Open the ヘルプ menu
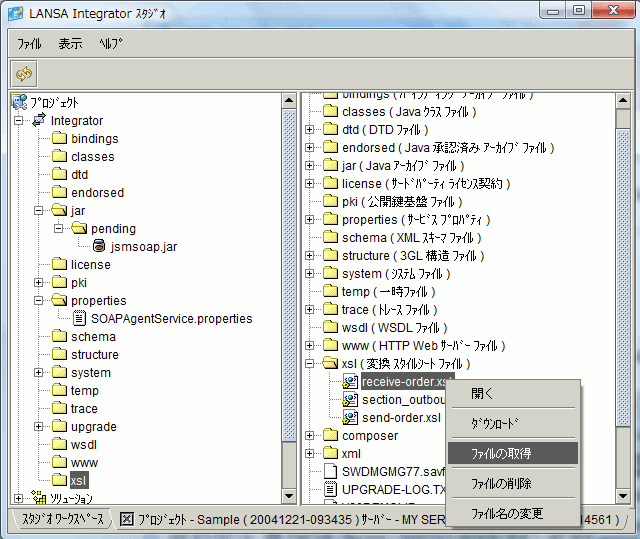 pos(111,43)
